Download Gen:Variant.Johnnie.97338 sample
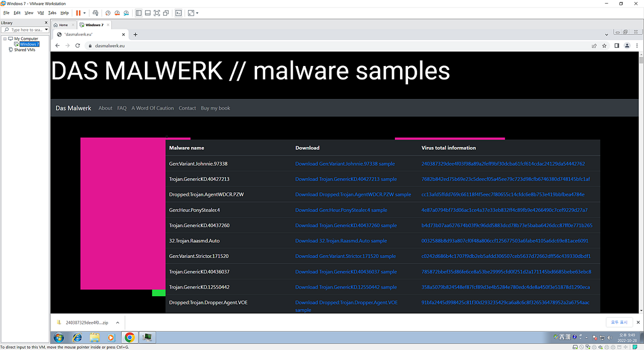This screenshot has width=644, height=350. (345, 164)
